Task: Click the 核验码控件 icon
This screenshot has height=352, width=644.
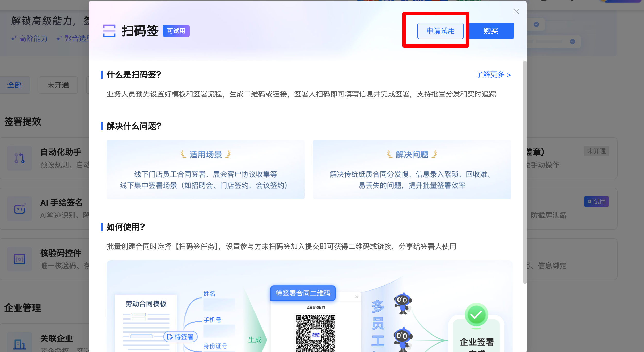Action: (20, 259)
